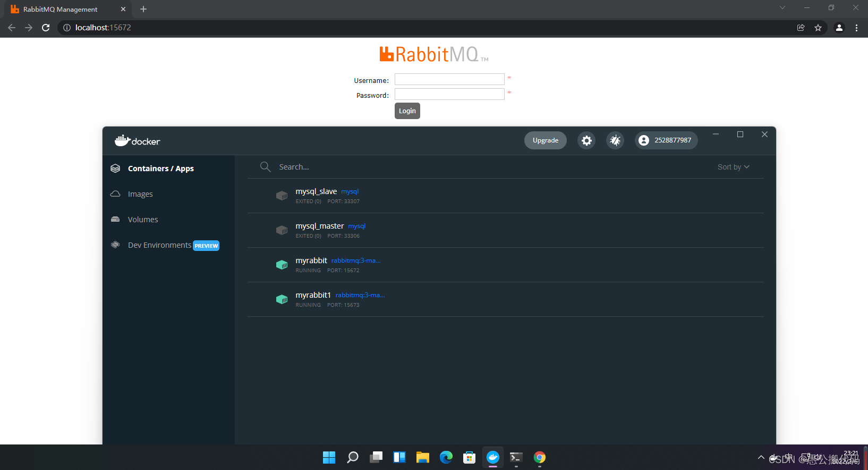Click the Volumes disk icon in sidebar
868x470 pixels.
click(115, 220)
